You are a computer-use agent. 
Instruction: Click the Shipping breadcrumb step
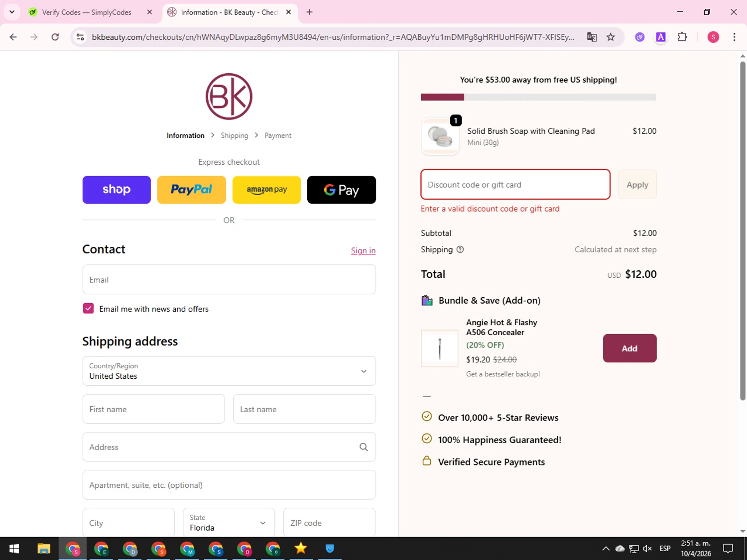point(235,135)
